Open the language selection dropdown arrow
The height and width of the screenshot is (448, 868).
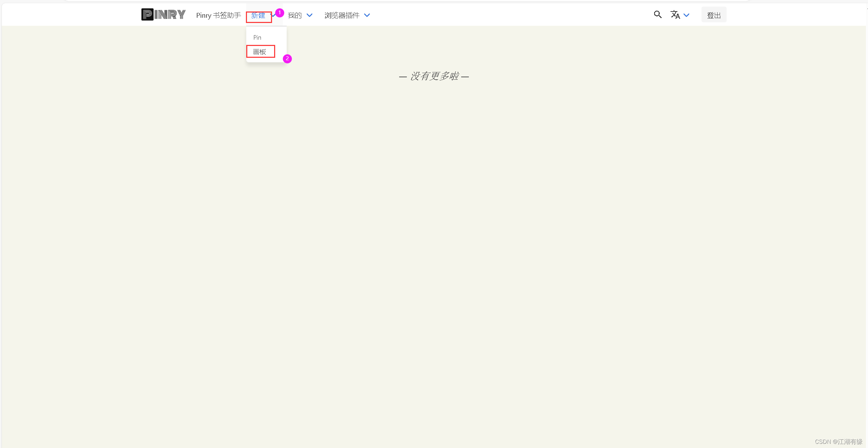click(687, 15)
